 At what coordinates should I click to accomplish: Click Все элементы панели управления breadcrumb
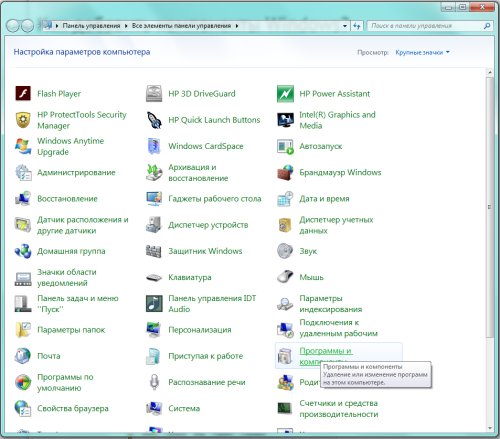181,26
